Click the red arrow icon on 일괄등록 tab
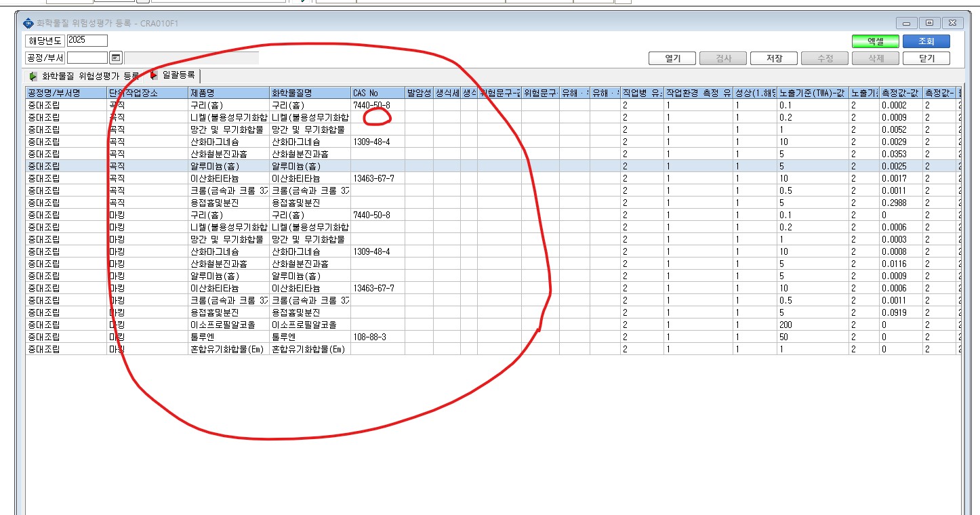980x515 pixels. 155,75
